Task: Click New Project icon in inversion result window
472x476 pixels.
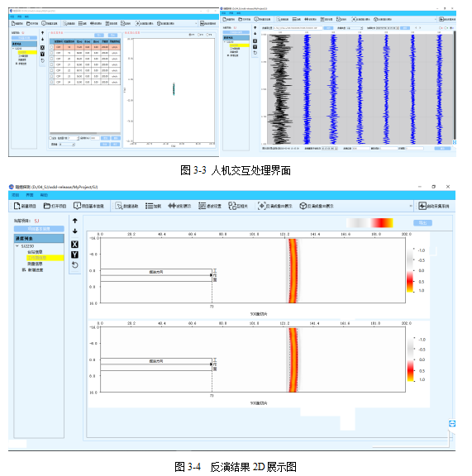Action: click(x=17, y=206)
